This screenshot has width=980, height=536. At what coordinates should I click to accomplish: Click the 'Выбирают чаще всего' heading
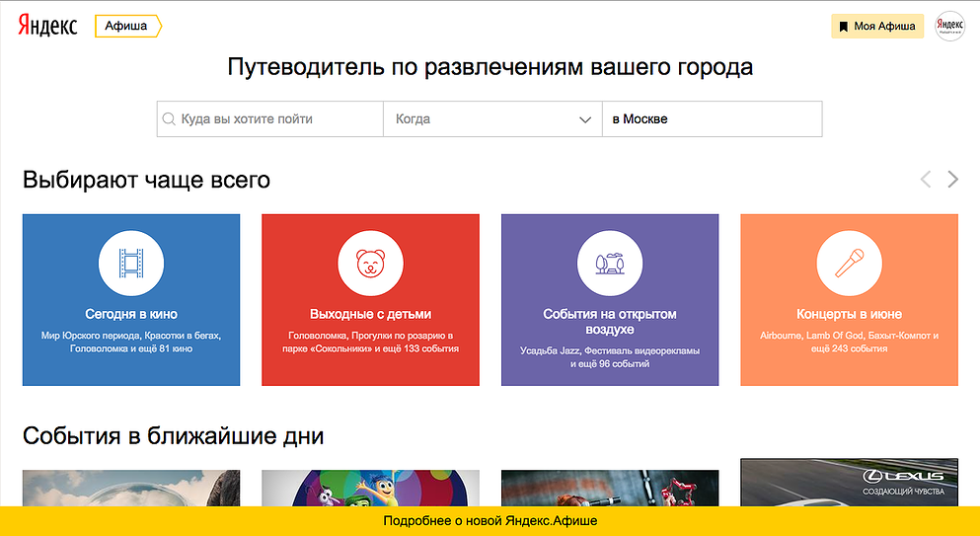click(x=146, y=180)
